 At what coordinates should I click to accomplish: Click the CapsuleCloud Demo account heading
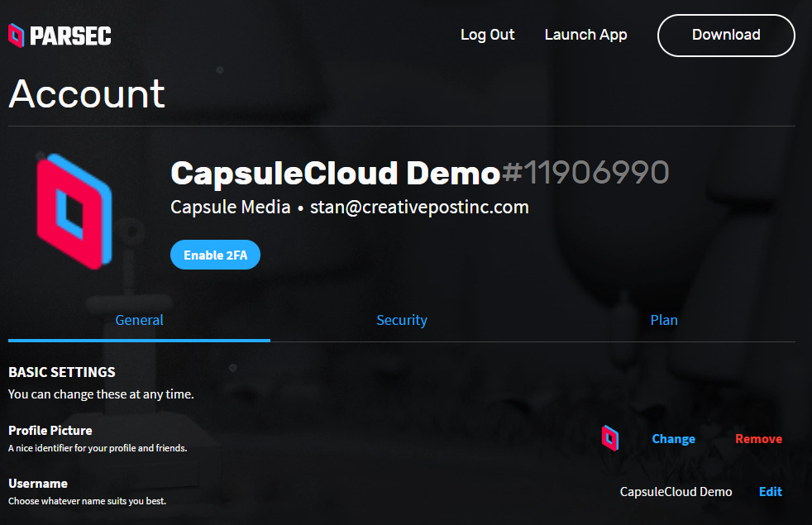[335, 173]
